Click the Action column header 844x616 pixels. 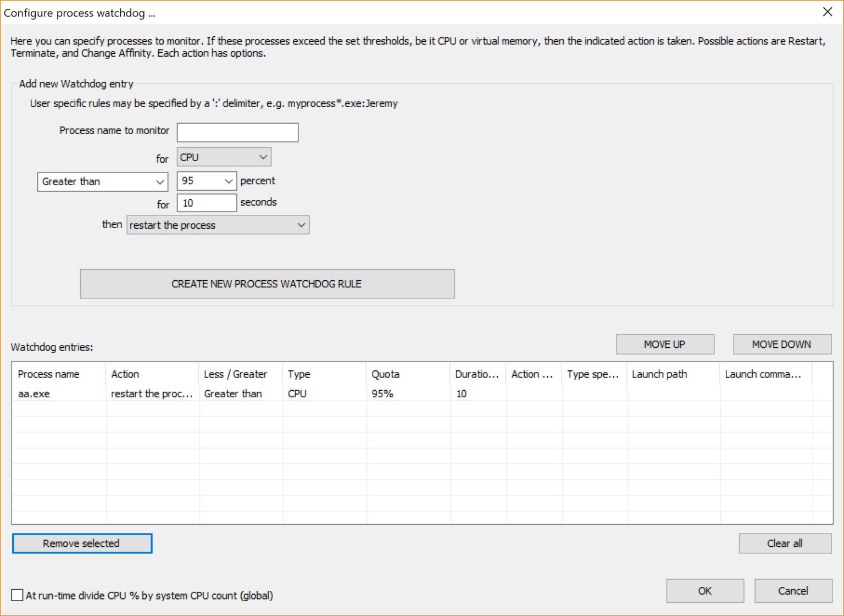tap(125, 374)
